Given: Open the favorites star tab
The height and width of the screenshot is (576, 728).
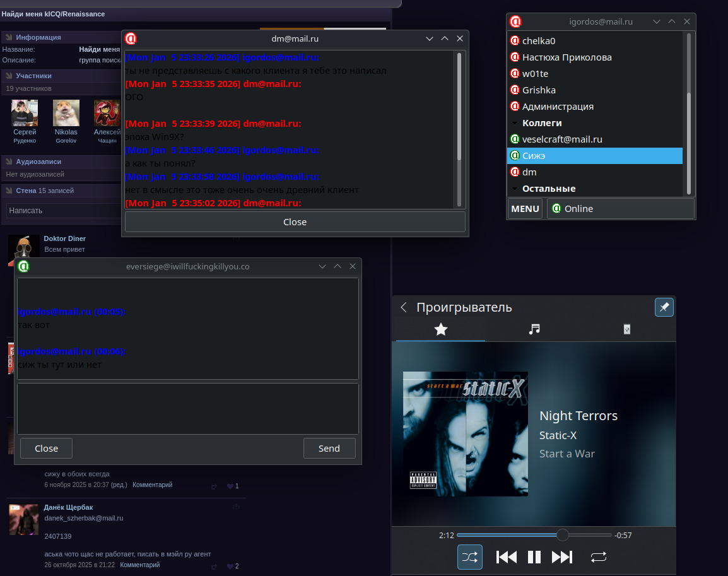Looking at the screenshot, I should click(440, 329).
